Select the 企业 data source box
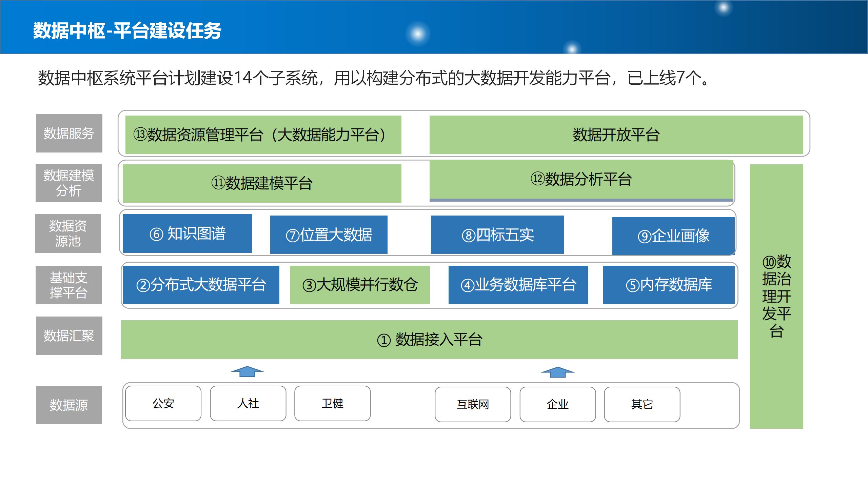The width and height of the screenshot is (868, 488). 558,404
